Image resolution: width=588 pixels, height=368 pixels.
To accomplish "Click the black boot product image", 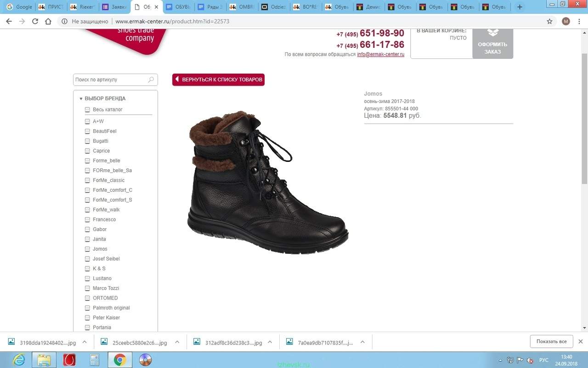I will coord(268,183).
